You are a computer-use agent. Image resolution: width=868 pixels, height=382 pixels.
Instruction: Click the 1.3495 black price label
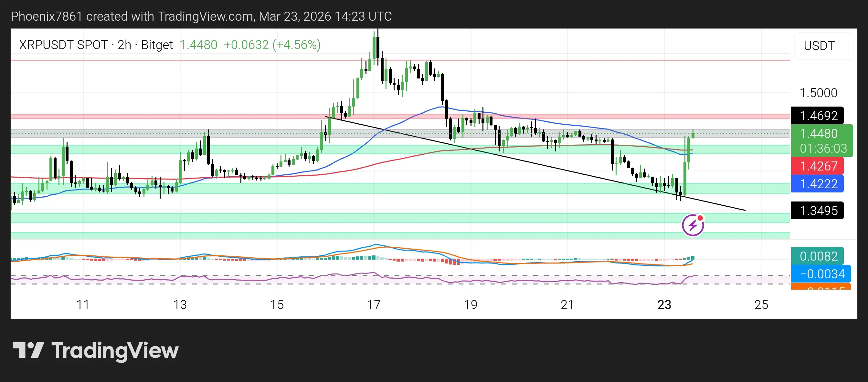(818, 211)
